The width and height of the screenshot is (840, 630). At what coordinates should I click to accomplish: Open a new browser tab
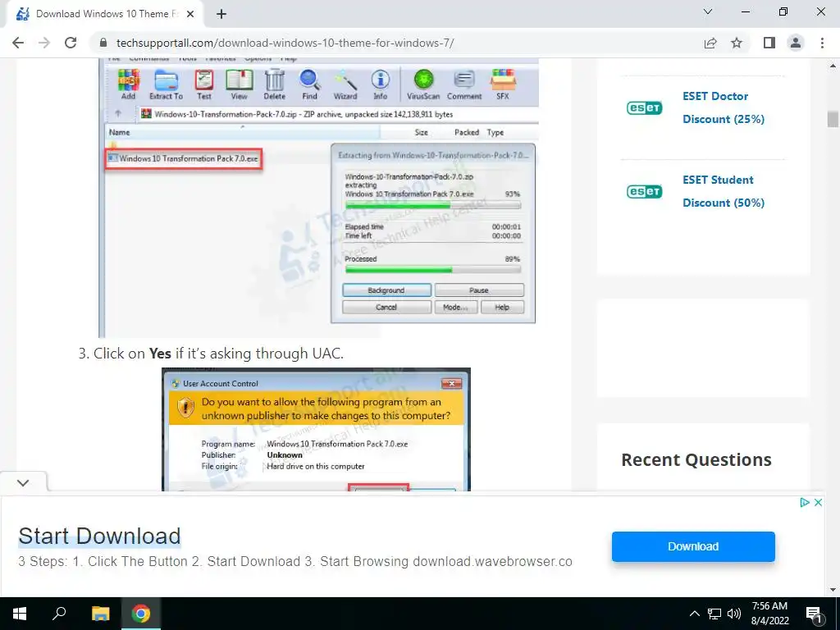(x=221, y=15)
